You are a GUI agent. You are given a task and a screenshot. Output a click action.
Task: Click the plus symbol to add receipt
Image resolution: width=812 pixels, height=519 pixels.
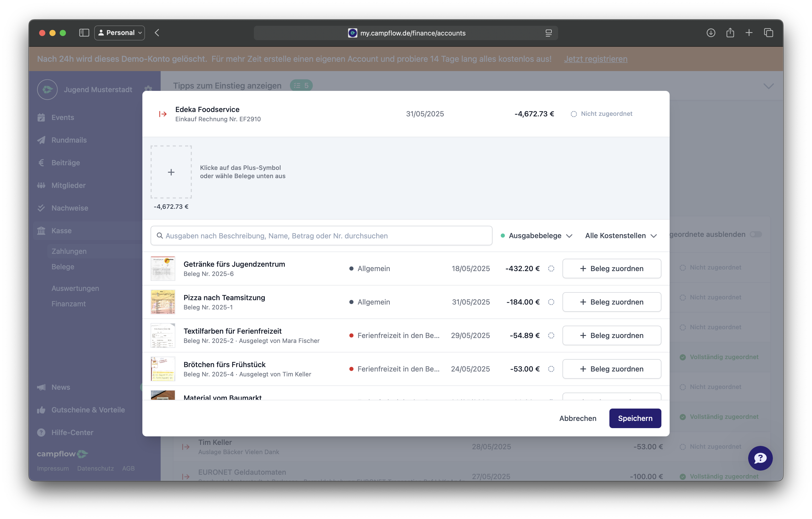[171, 172]
